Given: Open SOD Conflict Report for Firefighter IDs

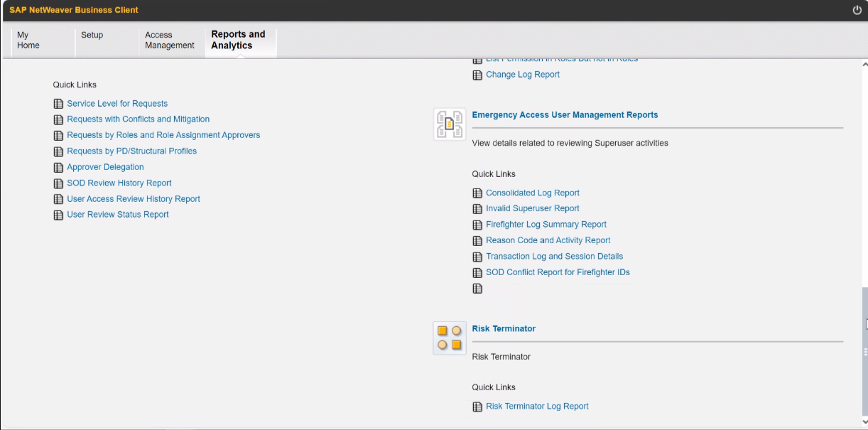Looking at the screenshot, I should click(558, 272).
